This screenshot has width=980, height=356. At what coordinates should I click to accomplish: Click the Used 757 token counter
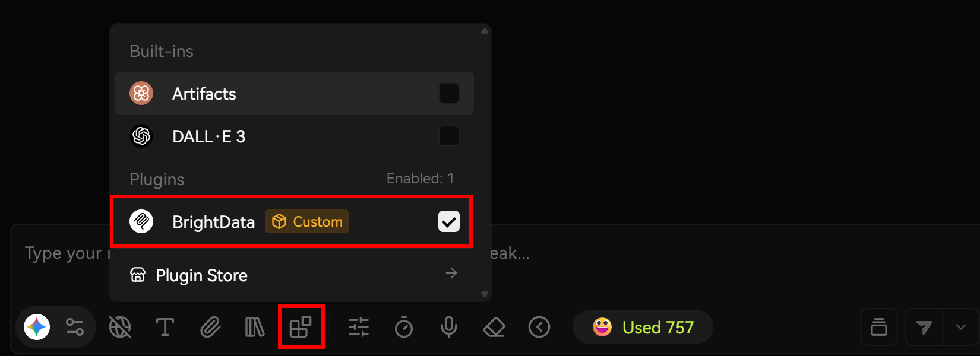(x=643, y=327)
